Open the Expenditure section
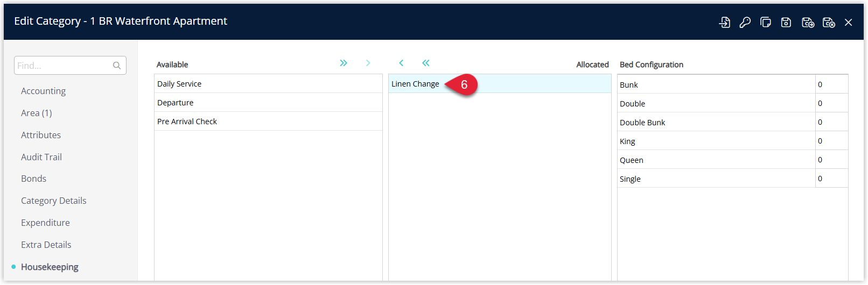This screenshot has width=868, height=285. tap(45, 223)
